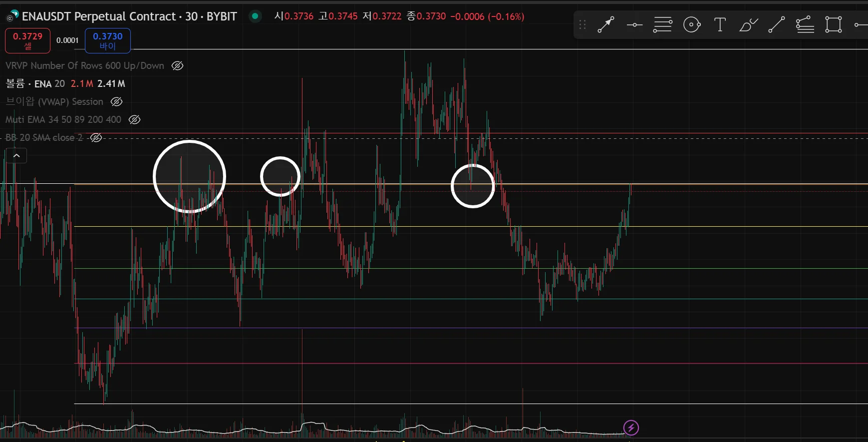Select the horizontal line drawing tool
Screen dimensions: 868x442
[634, 24]
